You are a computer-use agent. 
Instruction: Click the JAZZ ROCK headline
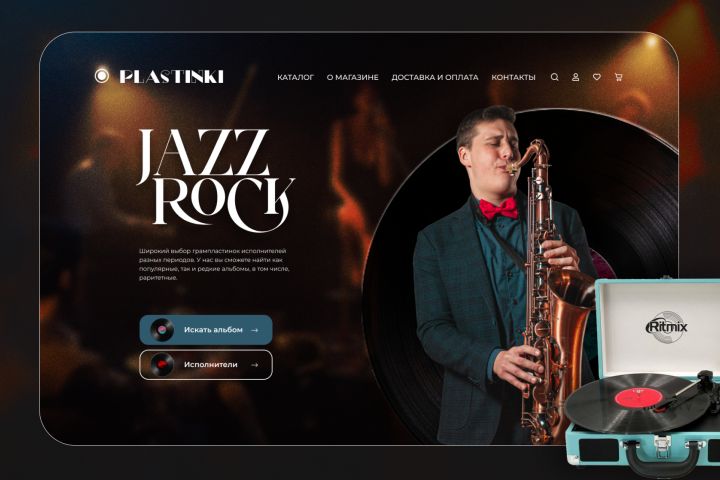tap(215, 181)
